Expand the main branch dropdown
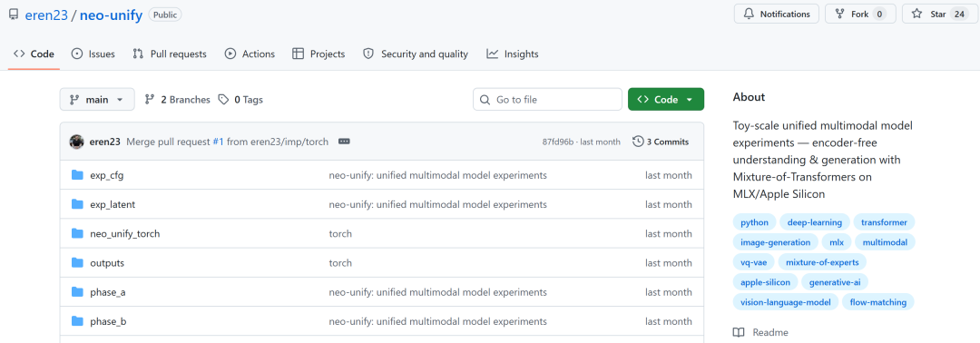 tap(97, 99)
